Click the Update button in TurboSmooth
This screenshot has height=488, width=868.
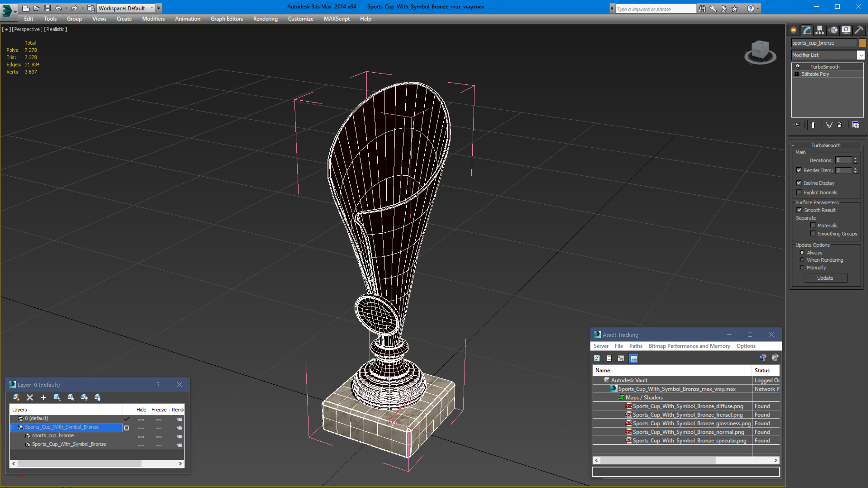(x=825, y=278)
